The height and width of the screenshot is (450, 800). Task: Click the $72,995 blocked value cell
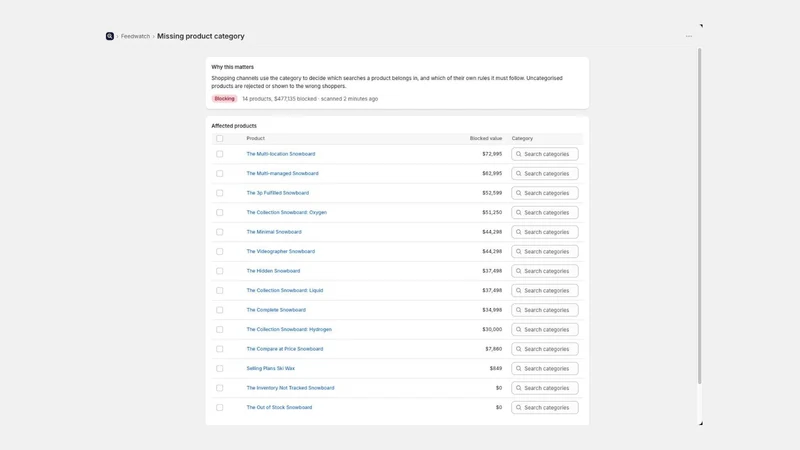click(x=492, y=154)
